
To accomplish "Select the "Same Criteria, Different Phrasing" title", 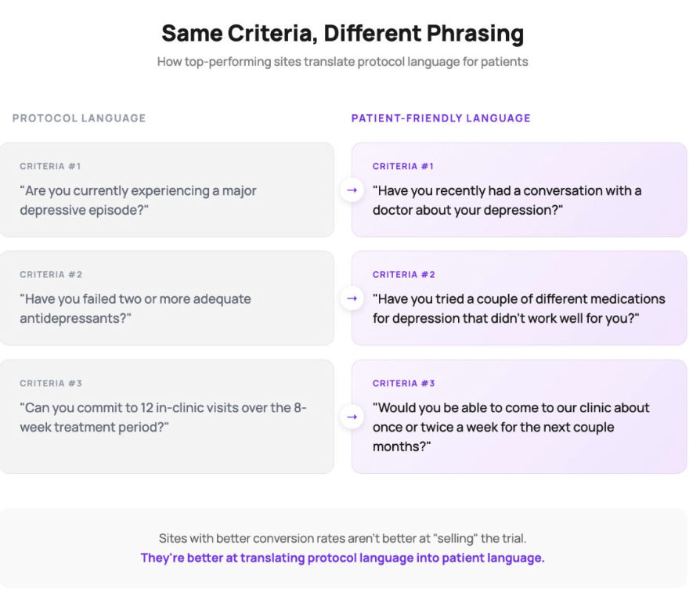I will coord(342,34).
